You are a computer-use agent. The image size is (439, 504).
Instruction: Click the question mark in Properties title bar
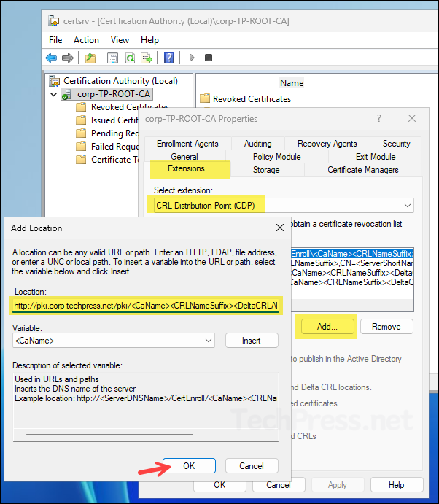tap(379, 118)
